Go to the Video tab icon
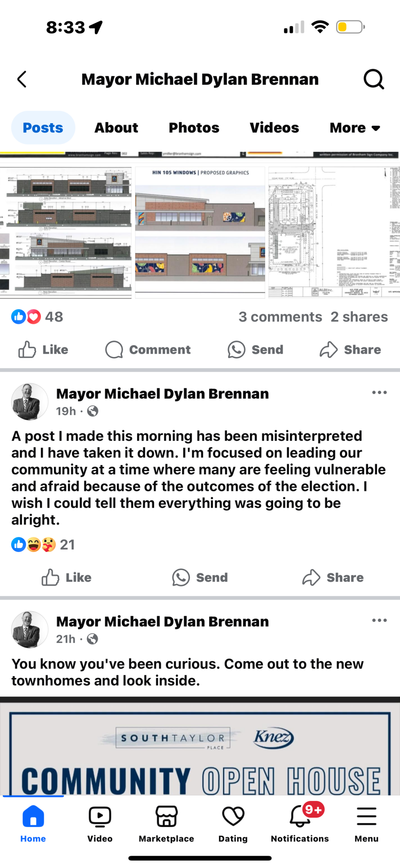Screen dimensions: 400x868 (x=100, y=817)
